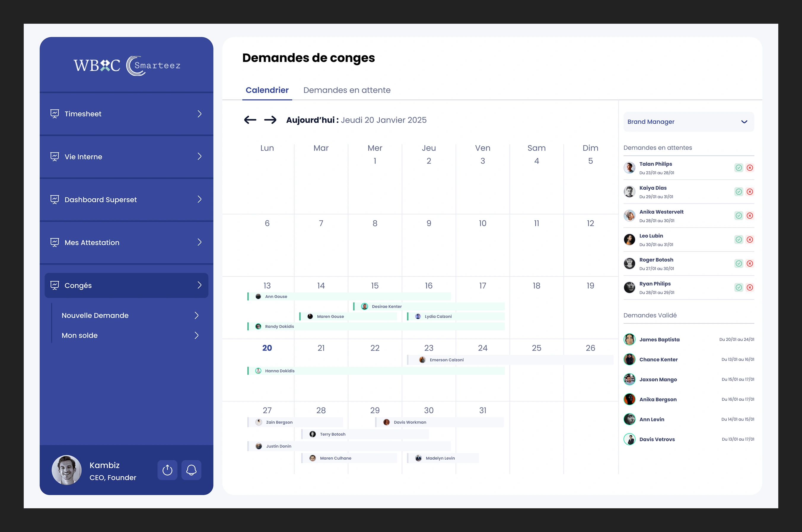Expand Mes Attestation menu chevron
Screen dimensions: 802x532
tap(200, 242)
